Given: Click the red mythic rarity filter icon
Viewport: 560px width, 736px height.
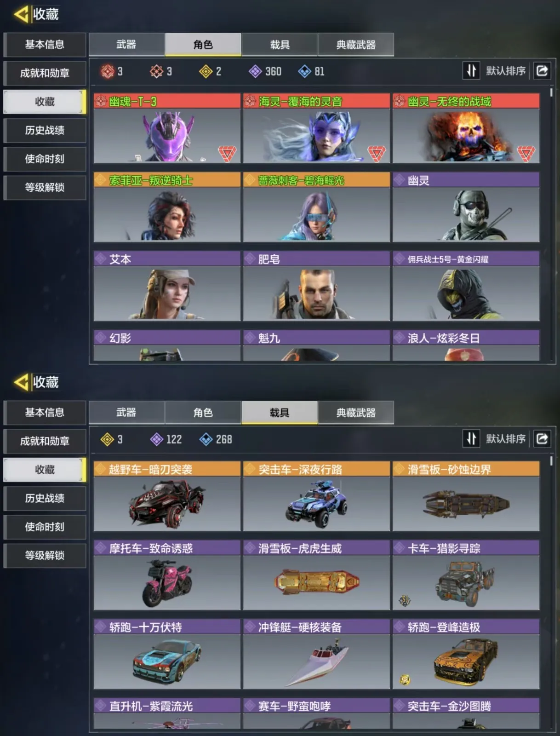Looking at the screenshot, I should 108,71.
